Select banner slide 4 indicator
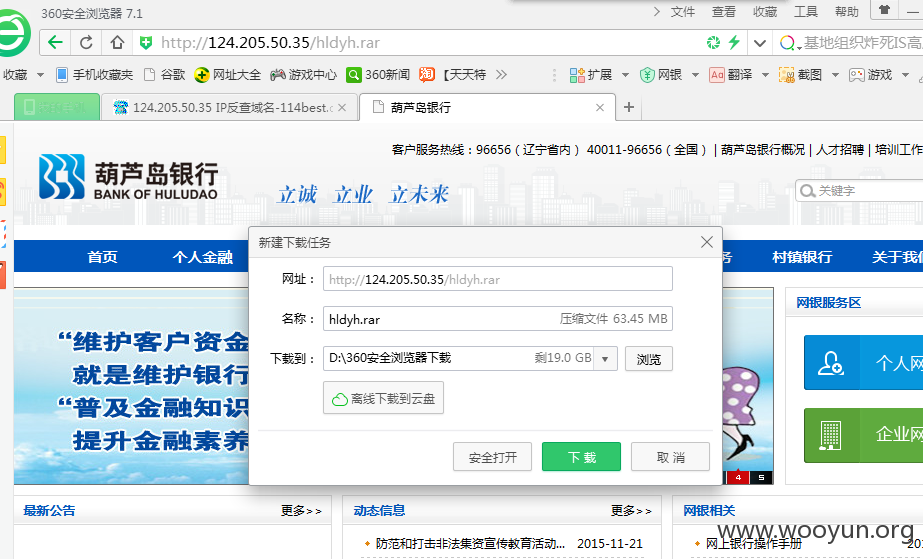The width and height of the screenshot is (923, 559). click(x=738, y=477)
